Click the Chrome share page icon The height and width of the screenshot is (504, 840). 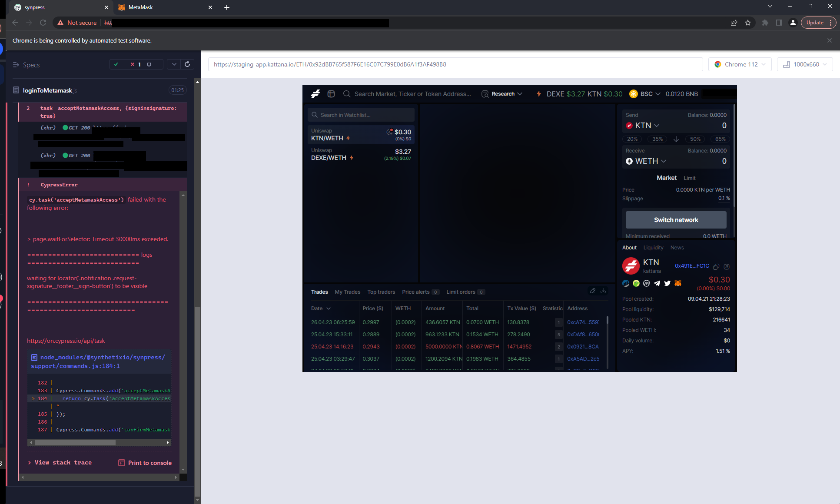[734, 23]
